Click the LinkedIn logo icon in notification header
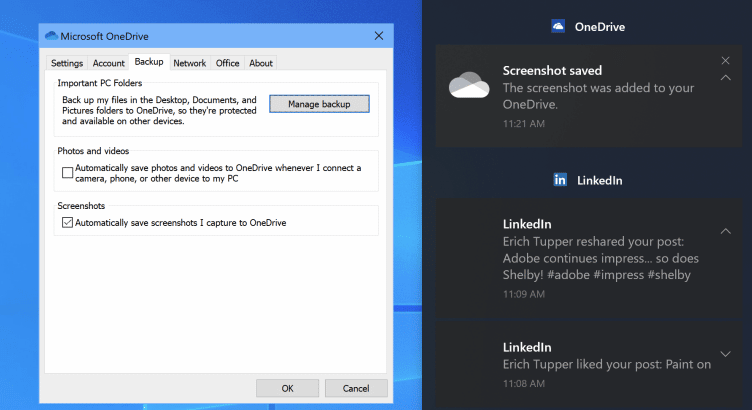The image size is (752, 410). (560, 180)
